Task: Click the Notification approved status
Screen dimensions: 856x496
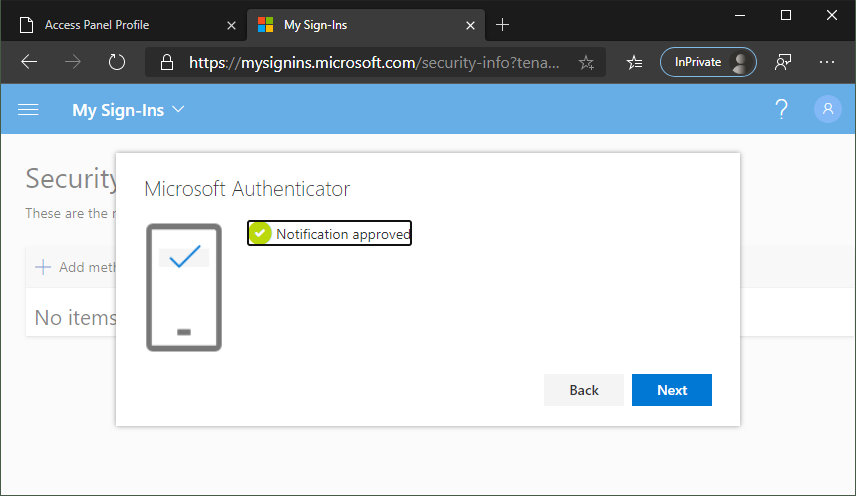Action: click(329, 233)
